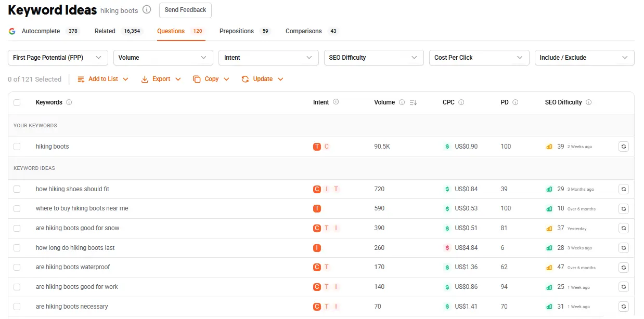The height and width of the screenshot is (319, 644).
Task: Click the info icon next to hiking boots title
Action: click(147, 9)
